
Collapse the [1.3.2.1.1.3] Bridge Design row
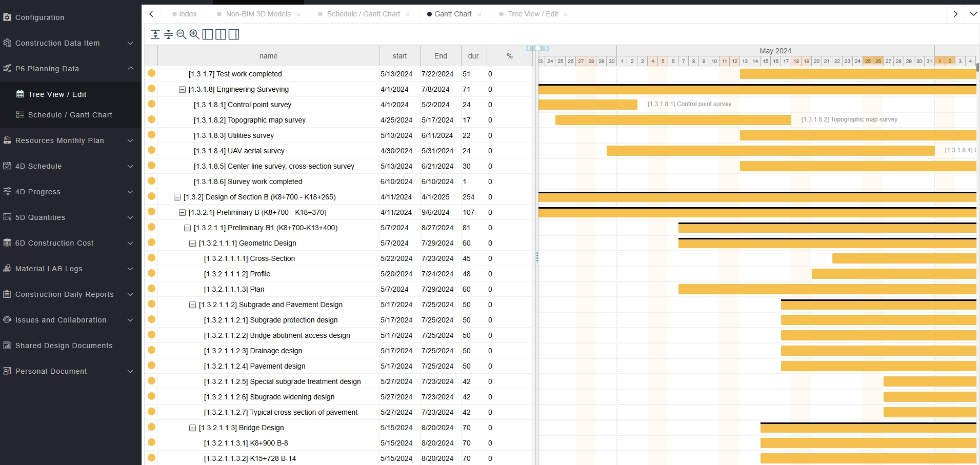192,428
